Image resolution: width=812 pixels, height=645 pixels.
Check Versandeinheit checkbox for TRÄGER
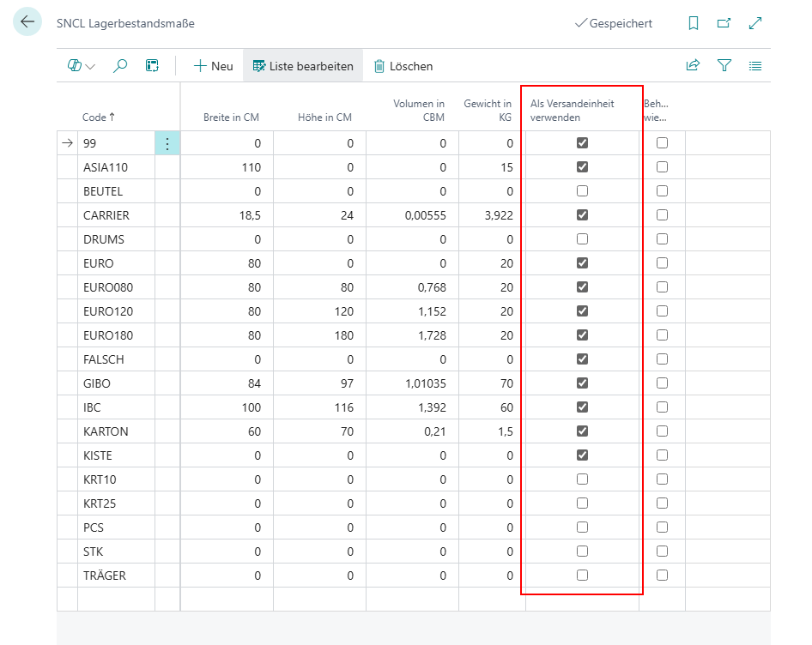click(x=582, y=576)
